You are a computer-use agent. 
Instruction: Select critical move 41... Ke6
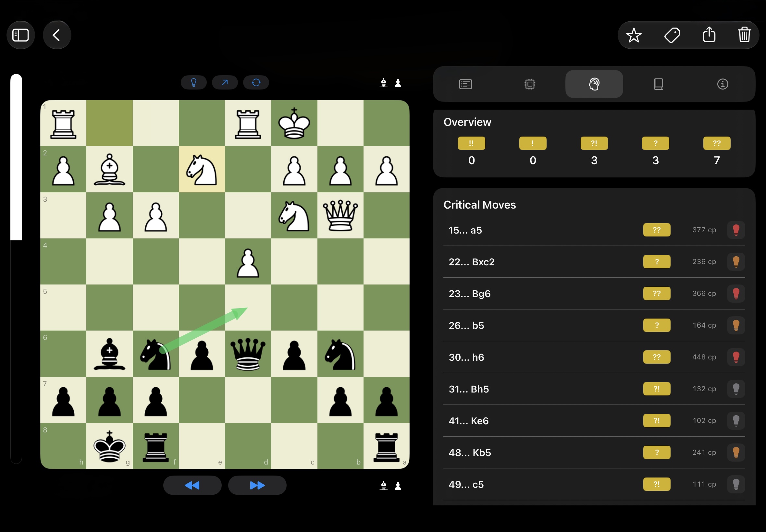click(x=594, y=421)
